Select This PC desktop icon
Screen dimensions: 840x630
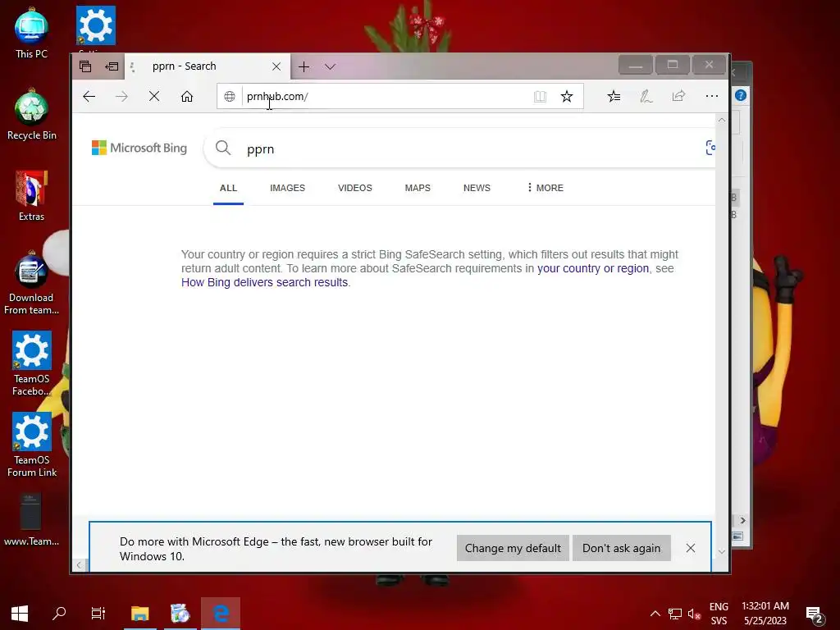point(32,33)
